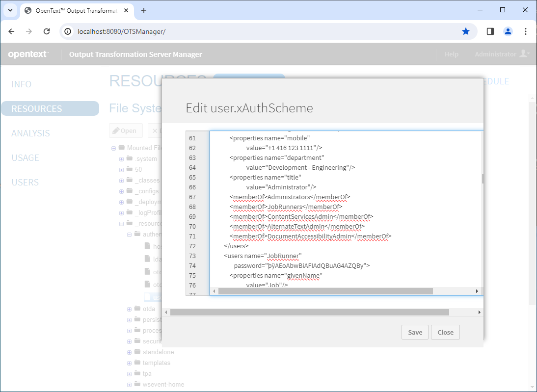Image resolution: width=537 pixels, height=392 pixels.
Task: Open a new browser tab
Action: click(144, 10)
